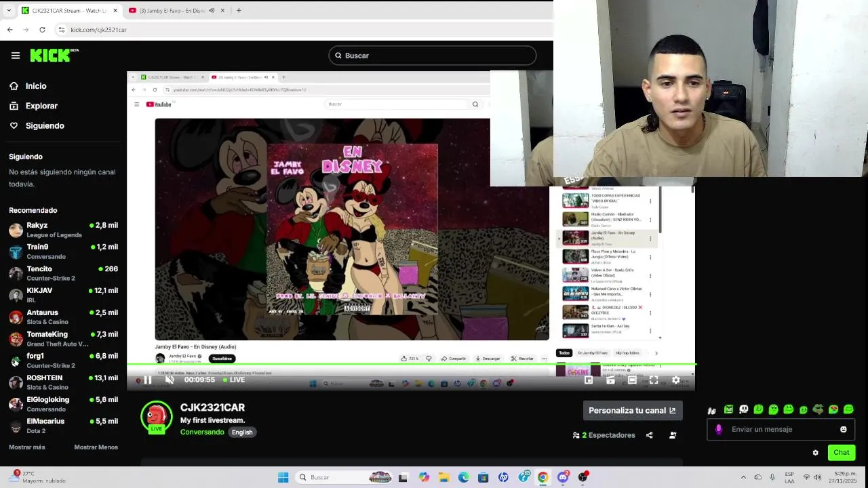Jump to LIVE in the player

(233, 380)
